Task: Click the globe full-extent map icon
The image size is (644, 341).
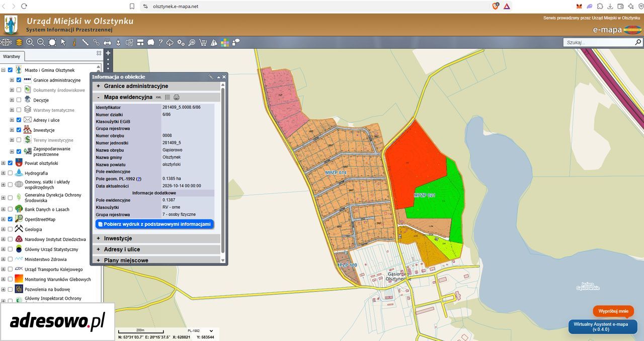Action: click(x=6, y=42)
